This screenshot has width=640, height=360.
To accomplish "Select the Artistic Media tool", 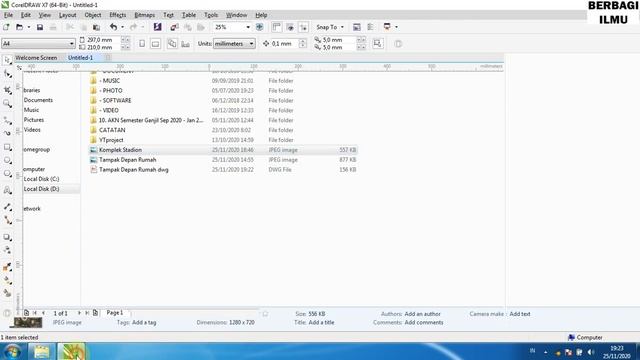I will pyautogui.click(x=7, y=133).
